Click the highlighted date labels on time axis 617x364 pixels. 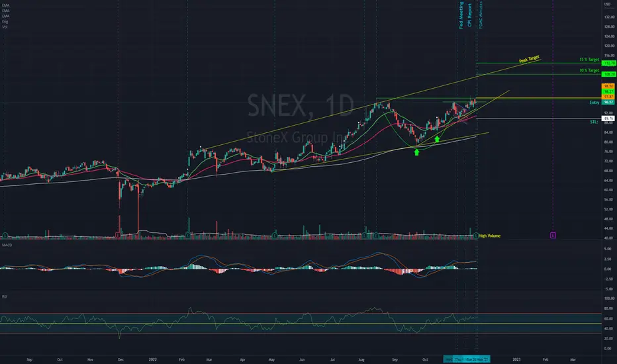coord(467,359)
